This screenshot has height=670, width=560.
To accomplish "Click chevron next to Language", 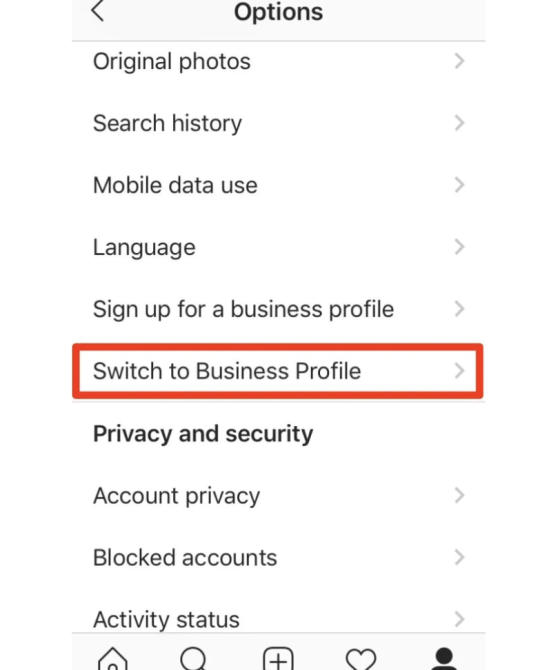I will [x=459, y=247].
